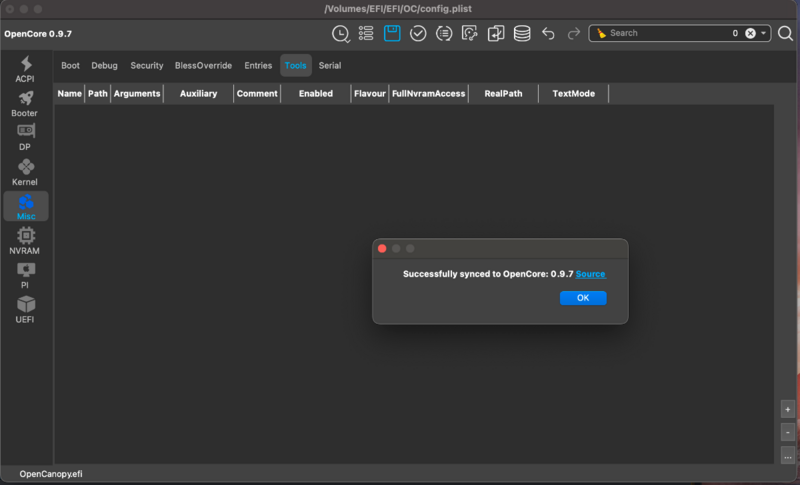Click the Enabled column header
The width and height of the screenshot is (800, 485).
tap(315, 94)
